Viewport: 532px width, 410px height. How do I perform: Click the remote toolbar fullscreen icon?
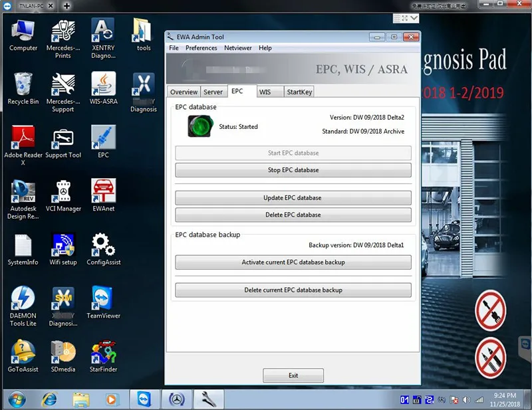coord(405,18)
